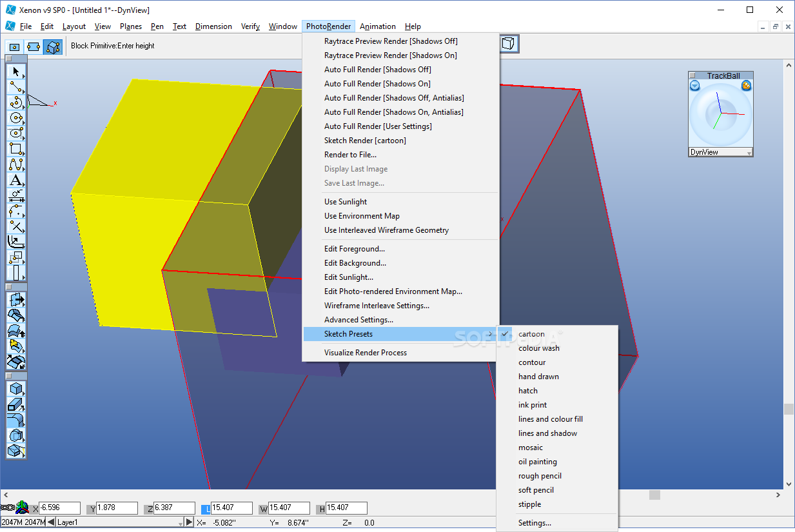Click the blue down-arrow on TrackBall panel

(694, 85)
